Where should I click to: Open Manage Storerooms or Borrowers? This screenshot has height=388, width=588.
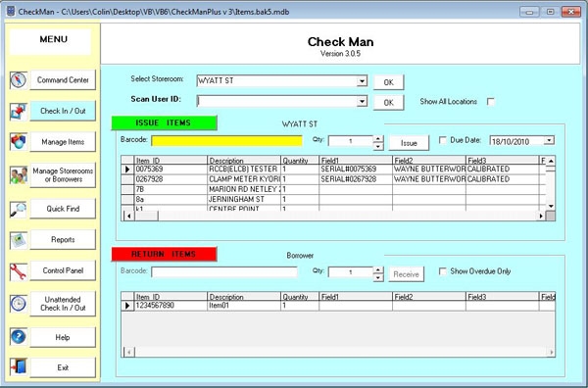(x=63, y=175)
